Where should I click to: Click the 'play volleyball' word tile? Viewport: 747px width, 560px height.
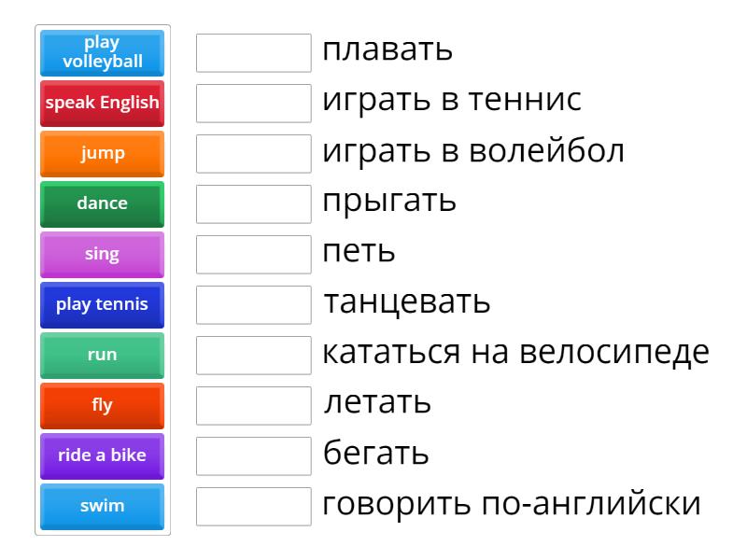102,52
